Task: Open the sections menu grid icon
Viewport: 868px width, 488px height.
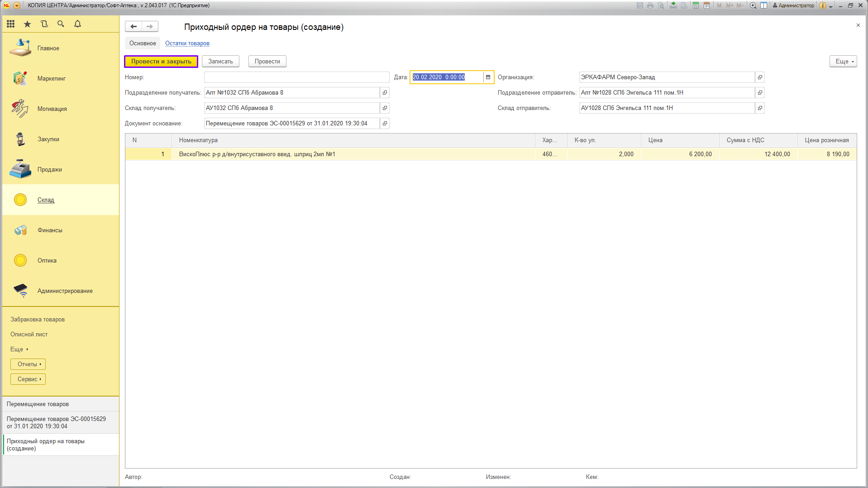Action: point(10,24)
